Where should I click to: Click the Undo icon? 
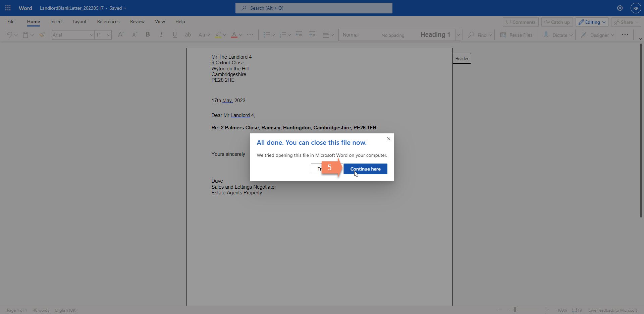(x=9, y=35)
